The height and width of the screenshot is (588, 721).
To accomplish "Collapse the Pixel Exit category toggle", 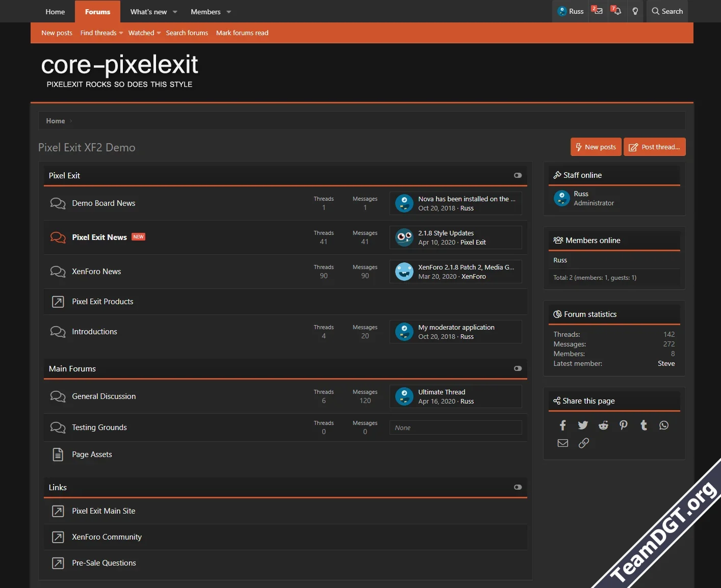I will [518, 175].
